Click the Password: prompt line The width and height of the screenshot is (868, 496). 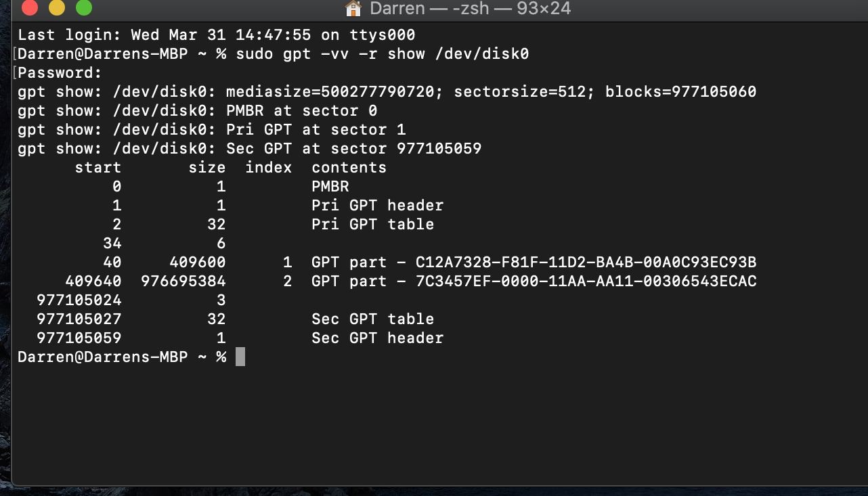coord(60,73)
